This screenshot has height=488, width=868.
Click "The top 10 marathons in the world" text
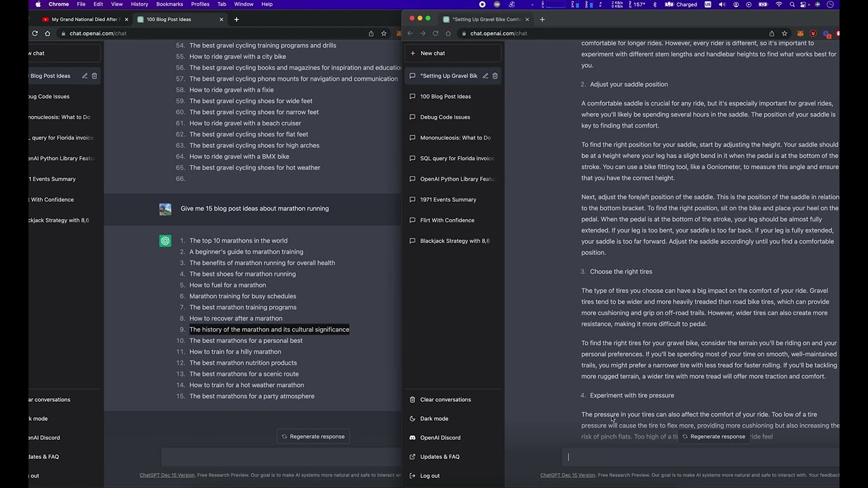(238, 241)
